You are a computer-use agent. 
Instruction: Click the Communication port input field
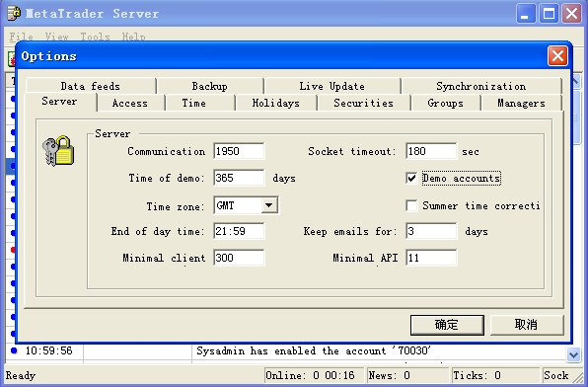tap(239, 151)
